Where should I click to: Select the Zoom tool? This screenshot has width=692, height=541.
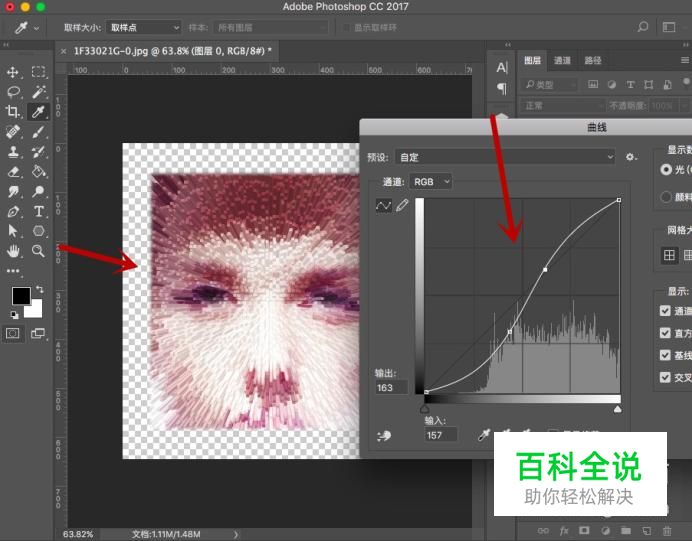[x=38, y=251]
